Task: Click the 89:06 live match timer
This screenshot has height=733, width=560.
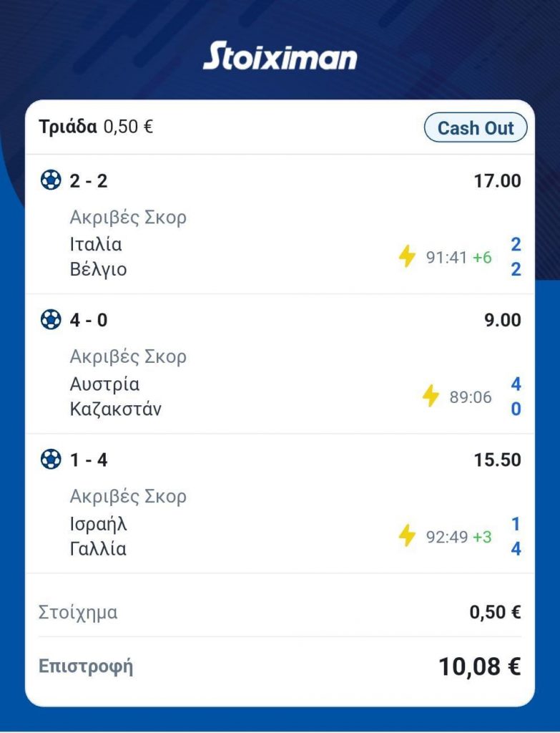Action: tap(470, 397)
